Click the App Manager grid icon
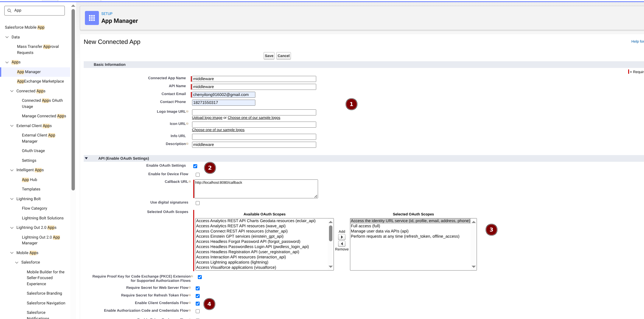 (x=92, y=18)
